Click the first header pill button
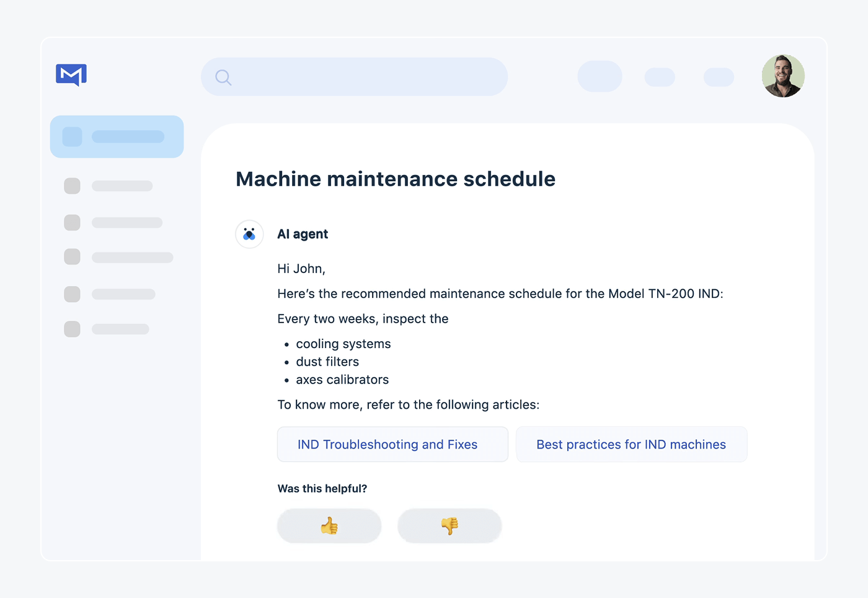868x598 pixels. 600,76
